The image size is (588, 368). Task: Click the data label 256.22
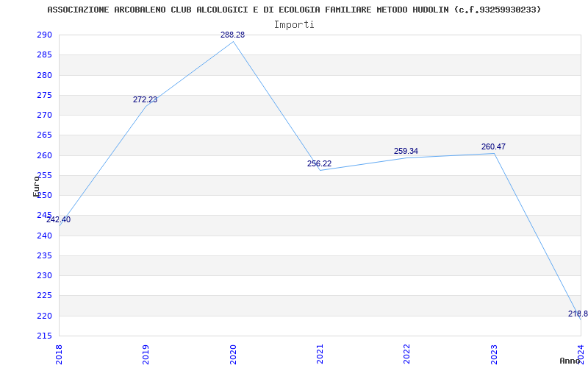[319, 163]
